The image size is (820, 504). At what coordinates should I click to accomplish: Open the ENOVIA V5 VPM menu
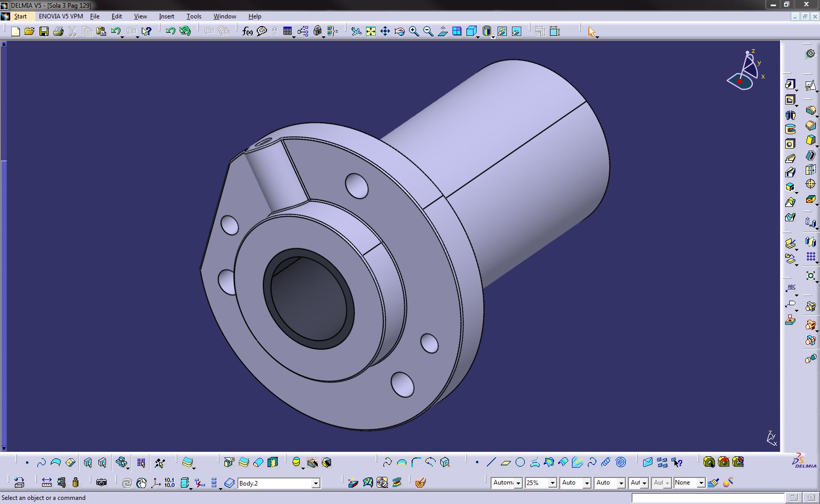(x=61, y=16)
